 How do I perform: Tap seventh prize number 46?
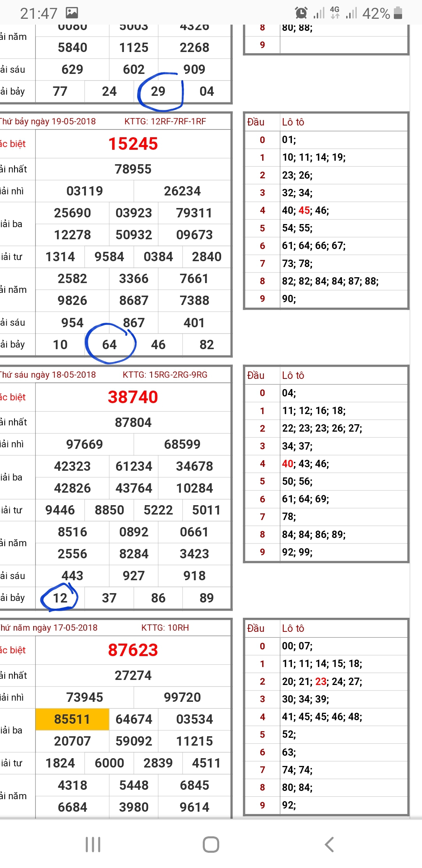[x=158, y=345]
